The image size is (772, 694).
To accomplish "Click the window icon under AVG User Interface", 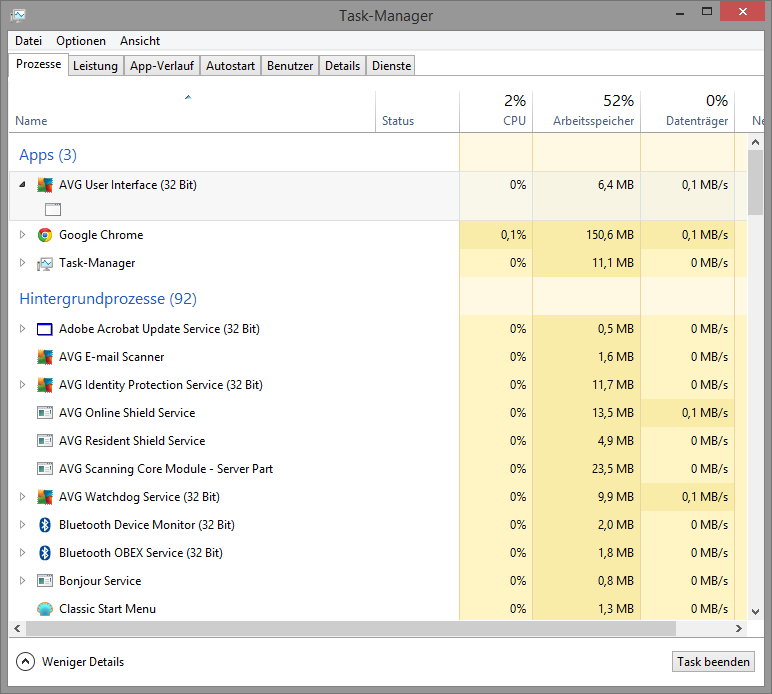I will click(x=53, y=210).
